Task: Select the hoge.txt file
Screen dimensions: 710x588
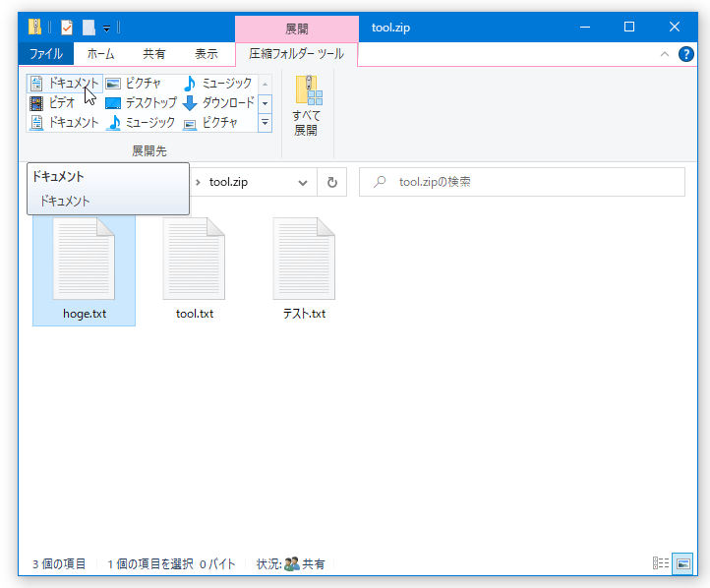Action: point(85,269)
